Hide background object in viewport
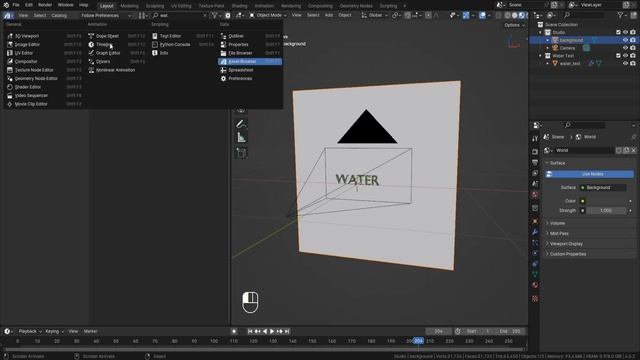This screenshot has height=360, width=640. (625, 40)
